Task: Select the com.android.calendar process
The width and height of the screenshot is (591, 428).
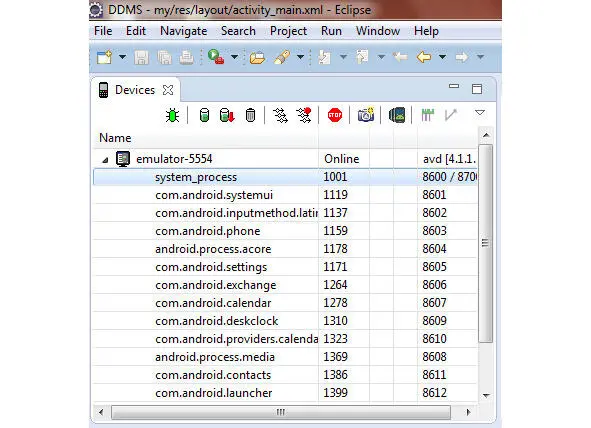Action: [285, 303]
